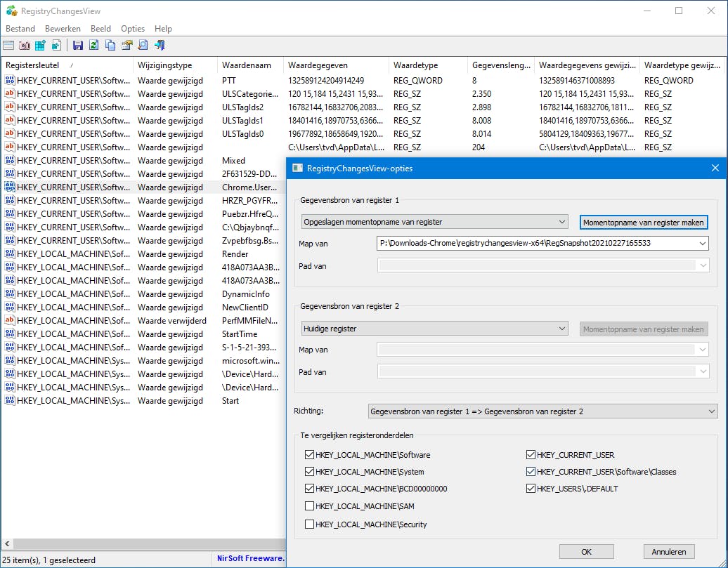This screenshot has width=728, height=568.
Task: Uncheck HKEY_LOCAL_MACHINE\Software checkbox
Action: [x=310, y=455]
